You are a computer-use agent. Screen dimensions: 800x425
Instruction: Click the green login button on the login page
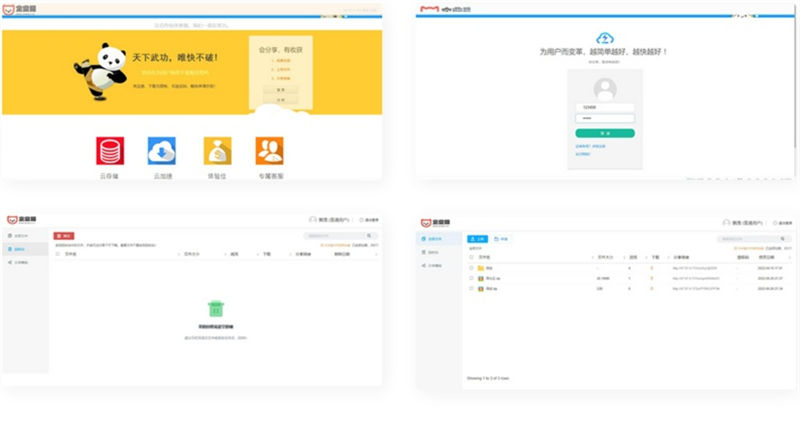(605, 133)
